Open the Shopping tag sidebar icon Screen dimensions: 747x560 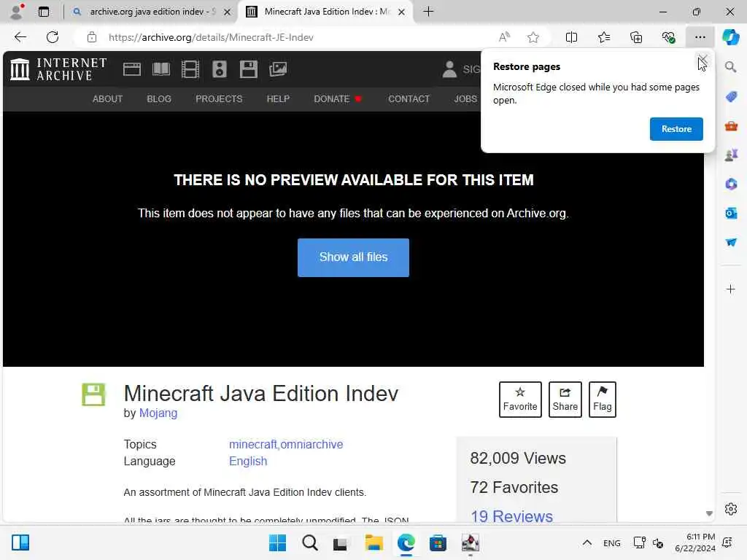731,97
